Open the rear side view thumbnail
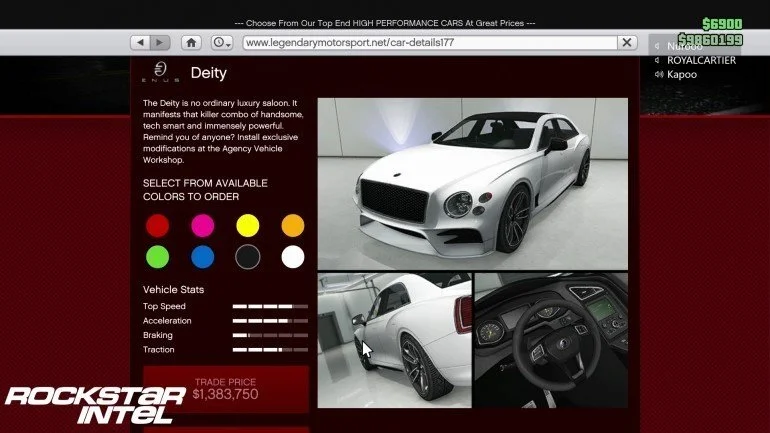Image resolution: width=770 pixels, height=433 pixels. (394, 341)
